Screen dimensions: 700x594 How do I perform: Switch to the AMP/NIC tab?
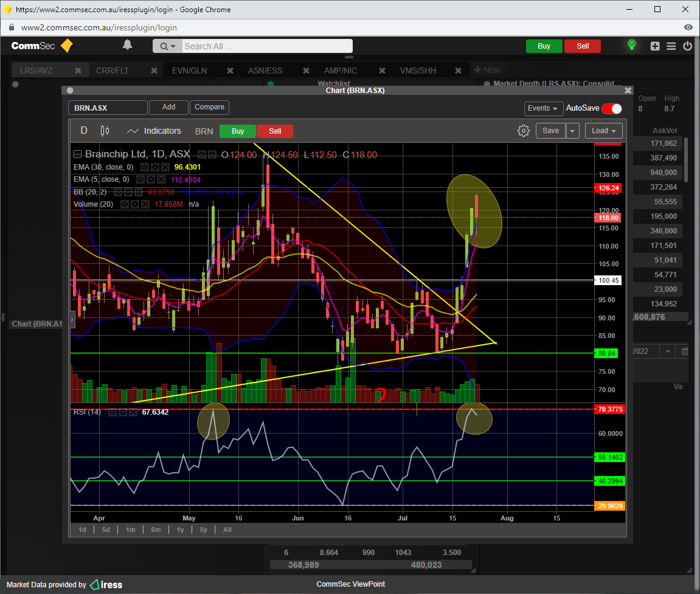340,71
